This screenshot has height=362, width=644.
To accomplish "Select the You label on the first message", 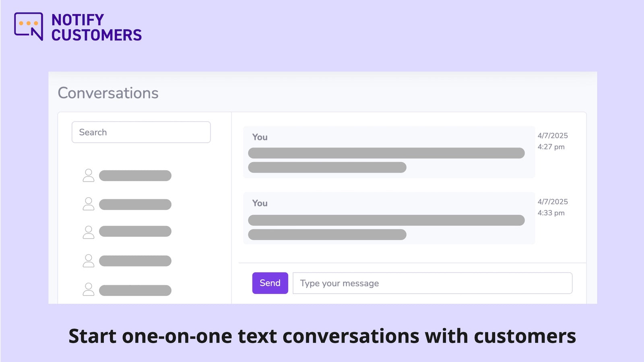I will [260, 137].
